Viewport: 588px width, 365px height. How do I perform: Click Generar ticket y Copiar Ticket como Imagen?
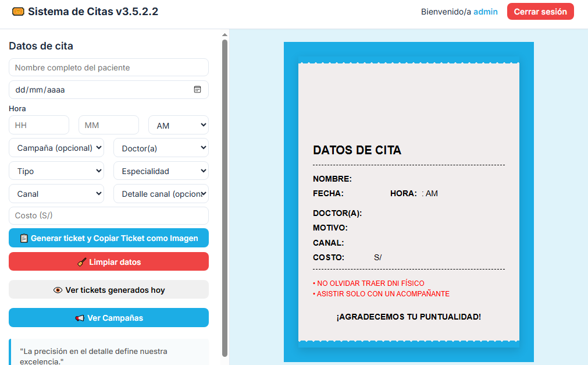(109, 238)
